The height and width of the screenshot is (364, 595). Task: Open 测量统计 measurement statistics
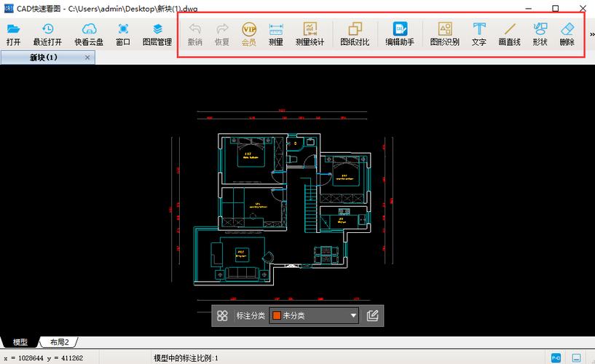310,33
